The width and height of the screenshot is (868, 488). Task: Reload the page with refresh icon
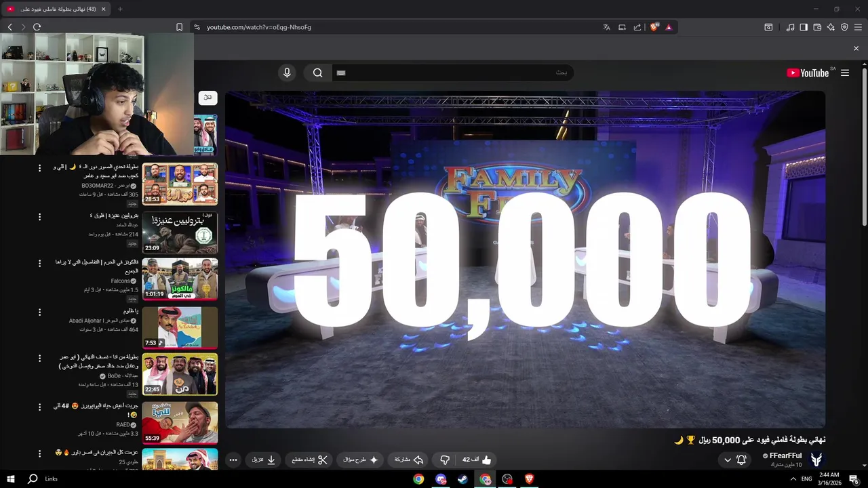click(x=37, y=27)
